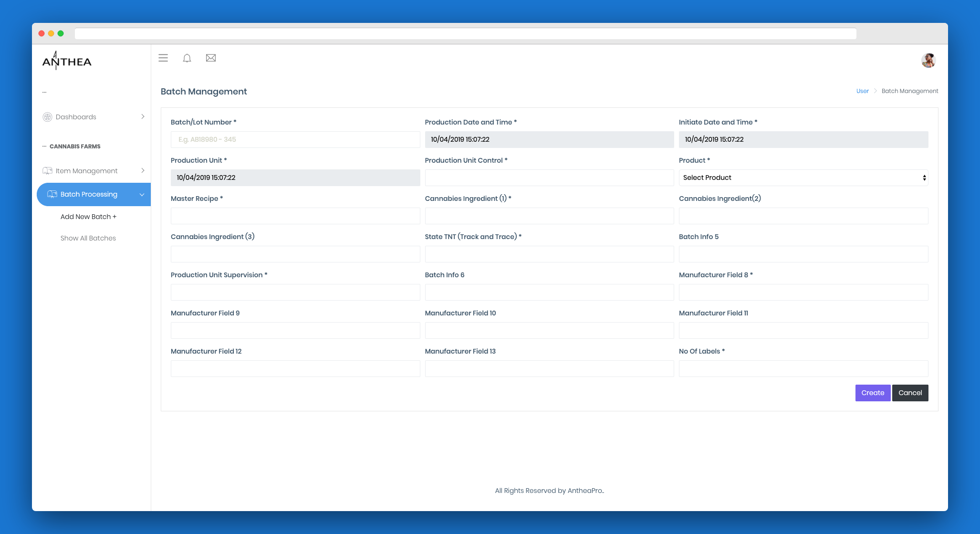Focus the Batch/Lot Number input field
Viewport: 980px width, 534px height.
[x=295, y=139]
